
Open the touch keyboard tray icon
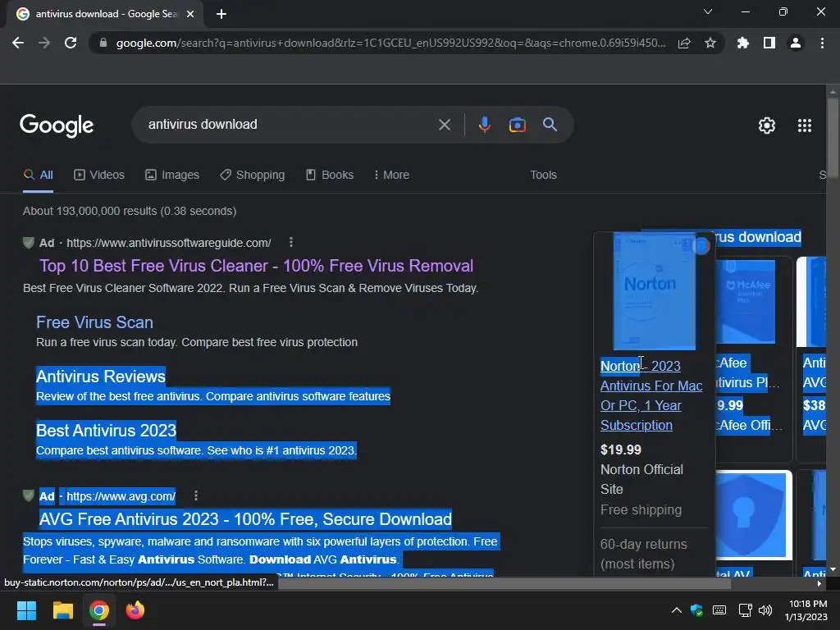(x=719, y=610)
